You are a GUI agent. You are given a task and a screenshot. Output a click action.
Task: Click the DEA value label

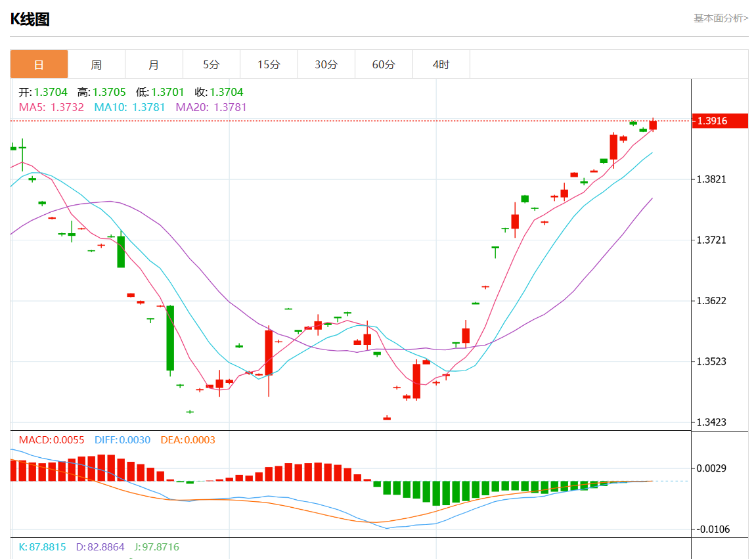tap(187, 440)
